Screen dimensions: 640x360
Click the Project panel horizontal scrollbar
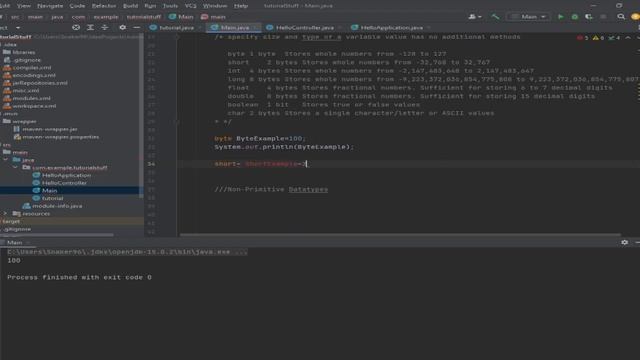(x=57, y=235)
